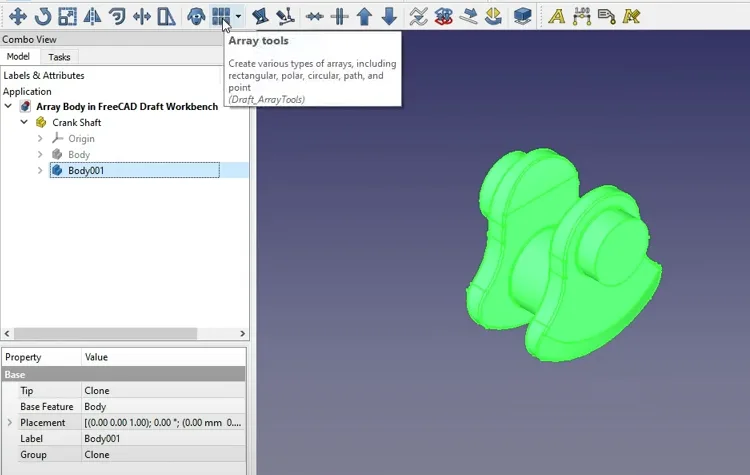Image resolution: width=750 pixels, height=475 pixels.
Task: Select Origin in the model tree
Action: (81, 139)
